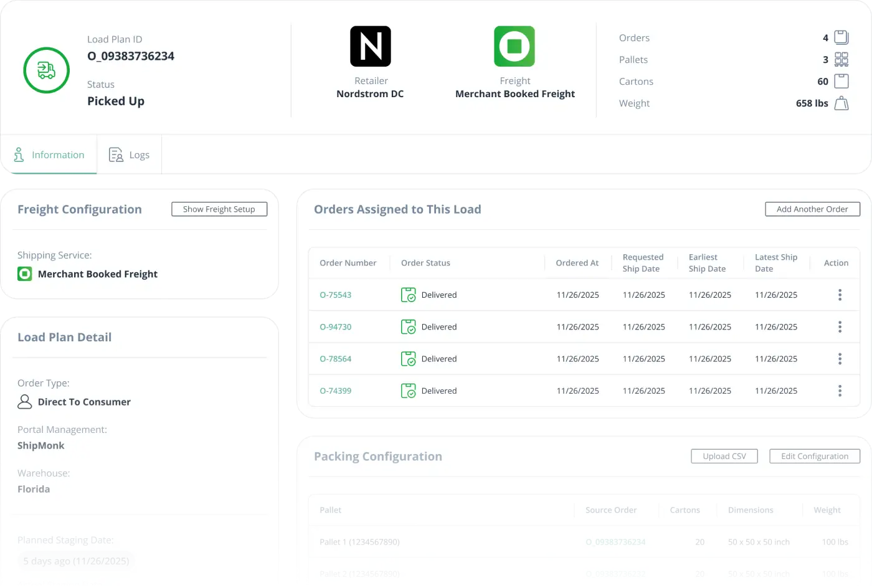Screen dimensions: 872x588
Task: Click Edit Configuration button
Action: pos(815,456)
